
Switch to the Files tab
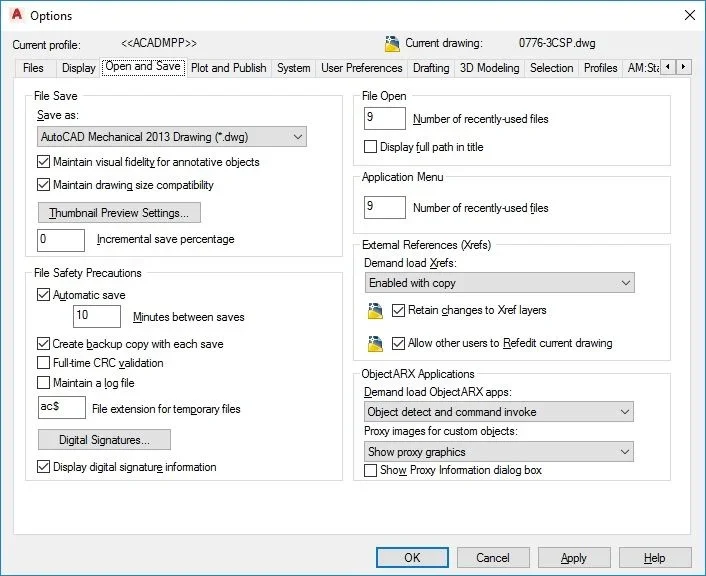(33, 68)
